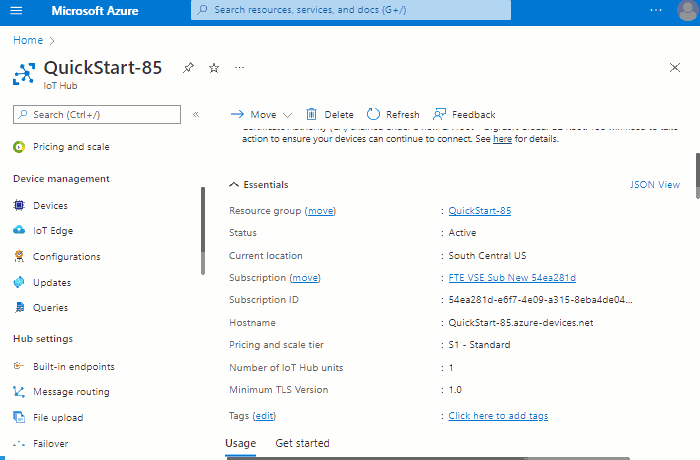The height and width of the screenshot is (460, 700).
Task: Click the Devices chip icon
Action: pyautogui.click(x=19, y=205)
